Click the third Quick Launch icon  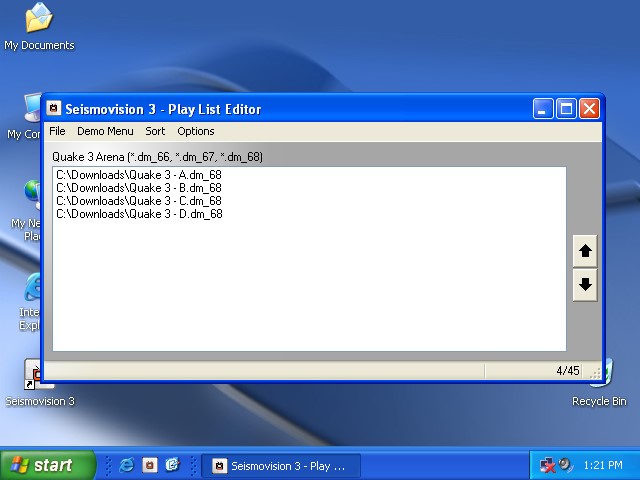coord(172,465)
